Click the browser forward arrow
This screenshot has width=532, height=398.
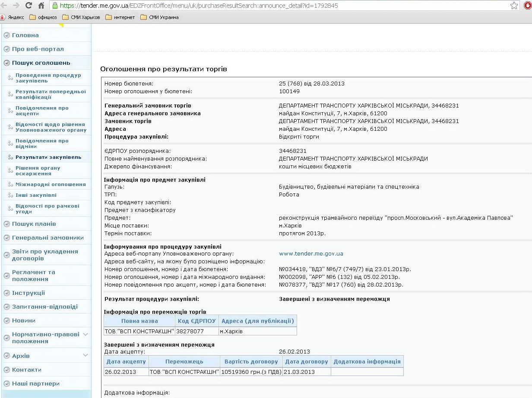(16, 6)
